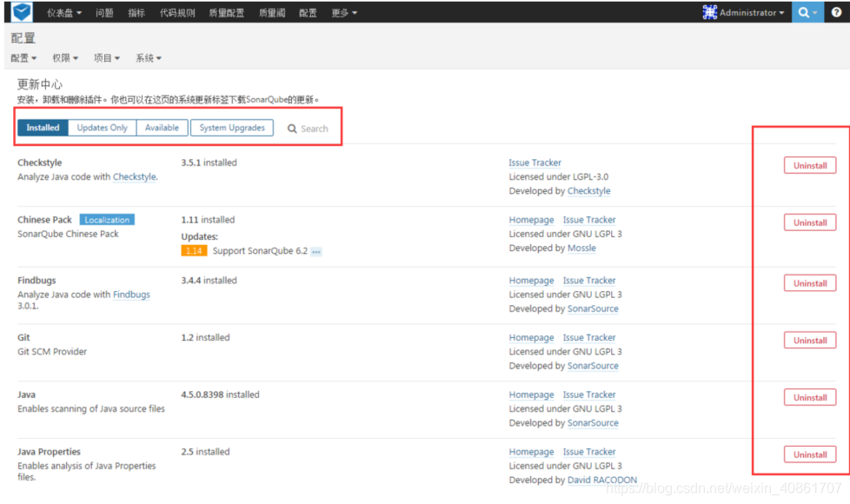This screenshot has width=850, height=504.
Task: Click the SonarQube logo icon
Action: [22, 12]
